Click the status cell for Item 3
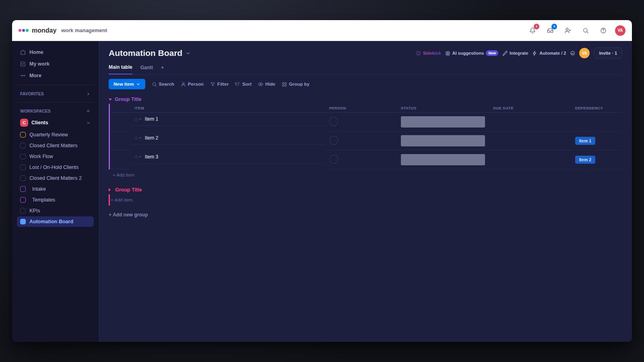644x362 pixels. pyautogui.click(x=443, y=160)
